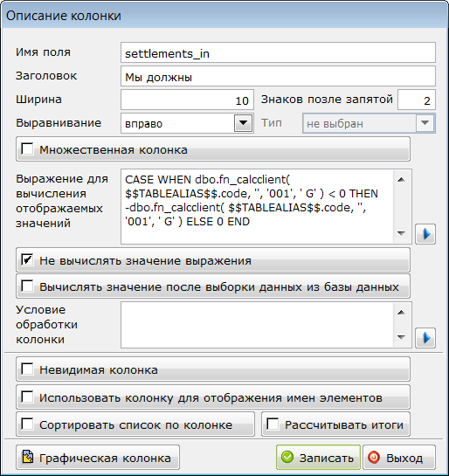Enable Рассчитывать итоги checkbox

tap(273, 424)
